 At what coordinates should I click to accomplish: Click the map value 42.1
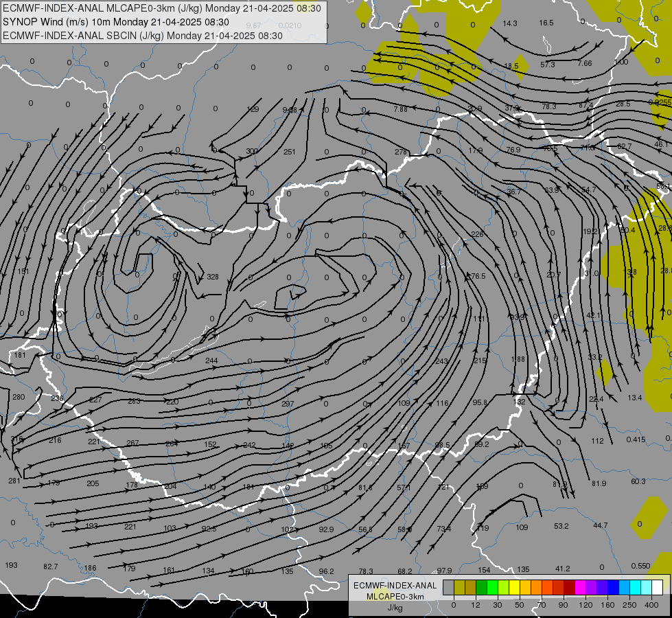tap(594, 315)
